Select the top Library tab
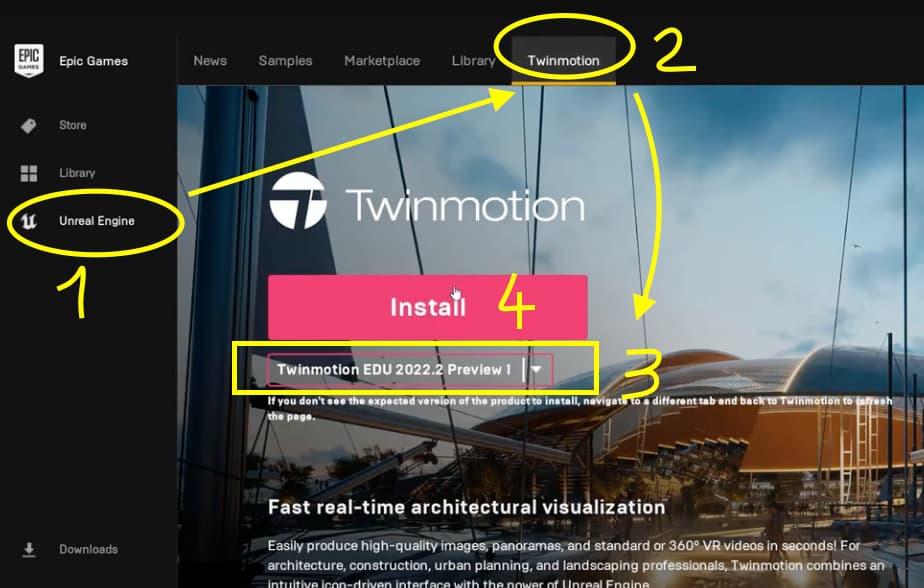 (473, 61)
